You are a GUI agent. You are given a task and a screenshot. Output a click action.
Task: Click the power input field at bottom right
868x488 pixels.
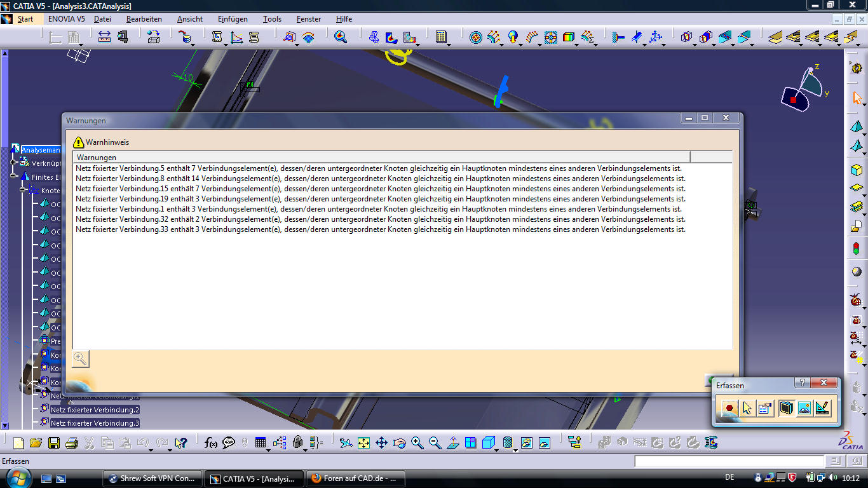(729, 461)
